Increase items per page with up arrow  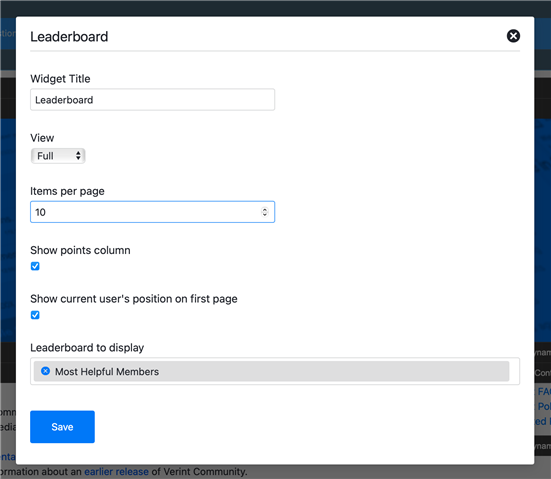coord(265,209)
